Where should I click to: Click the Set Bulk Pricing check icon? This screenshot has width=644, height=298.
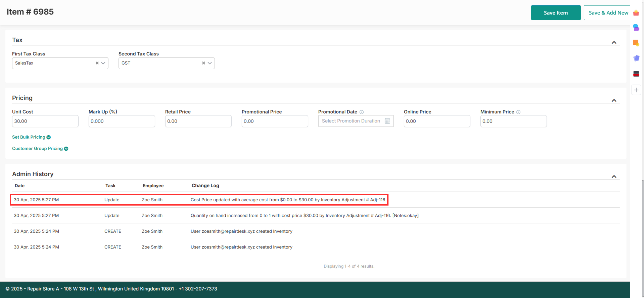pos(49,137)
